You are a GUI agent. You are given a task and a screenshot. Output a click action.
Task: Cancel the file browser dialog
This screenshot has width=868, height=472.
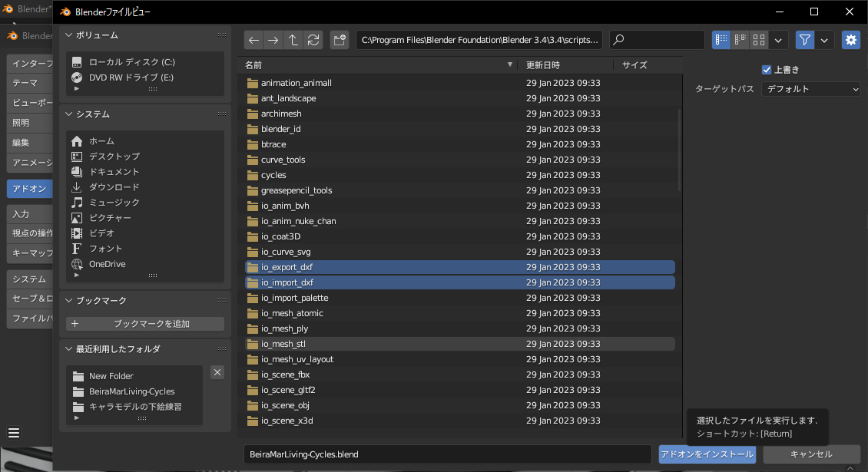tap(811, 454)
